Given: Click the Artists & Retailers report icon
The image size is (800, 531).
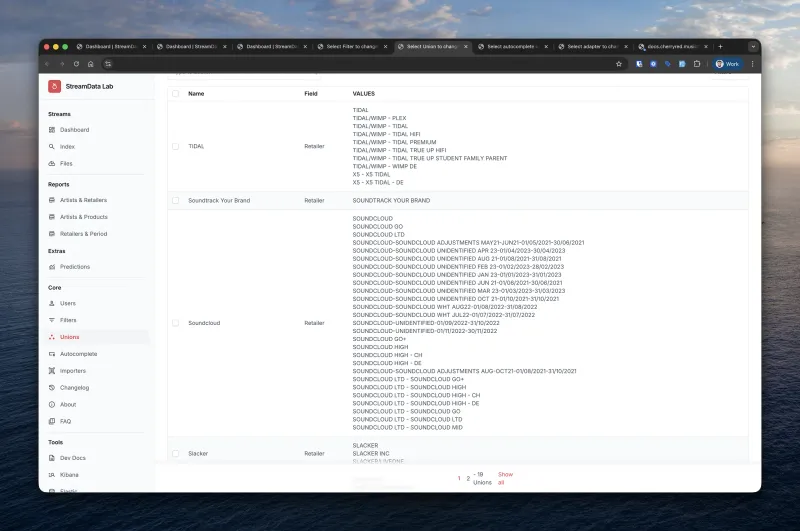Looking at the screenshot, I should 52,200.
